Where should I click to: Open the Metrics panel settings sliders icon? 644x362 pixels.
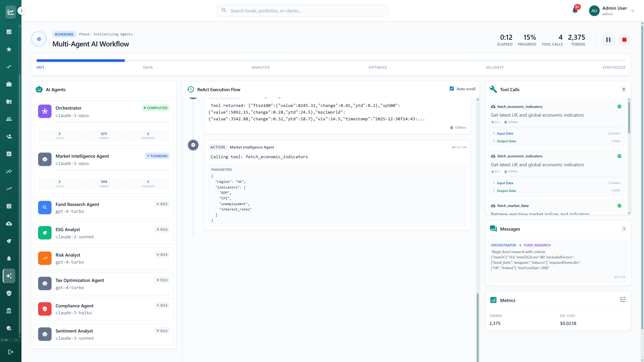pyautogui.click(x=623, y=299)
